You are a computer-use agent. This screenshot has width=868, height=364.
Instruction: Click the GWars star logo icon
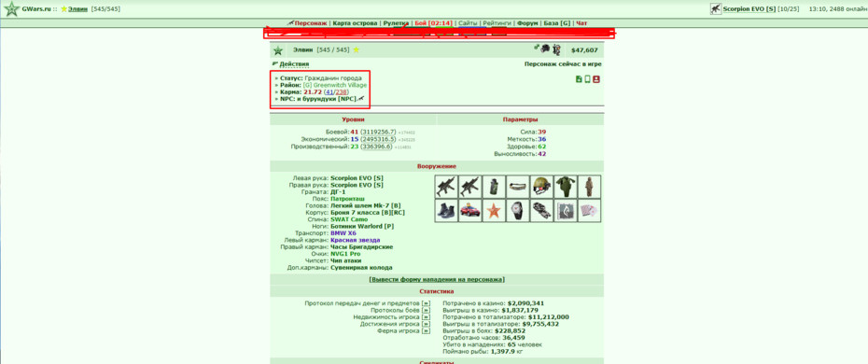[x=11, y=8]
